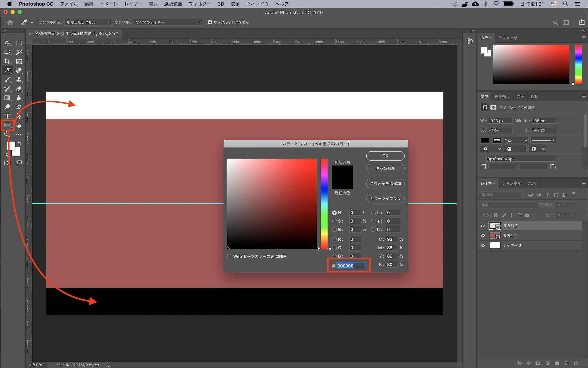Hide the 長方形 1 layer
The image size is (588, 368).
click(x=482, y=236)
